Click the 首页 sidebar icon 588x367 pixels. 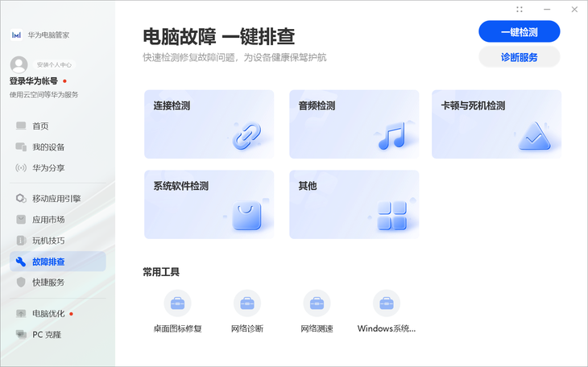21,126
